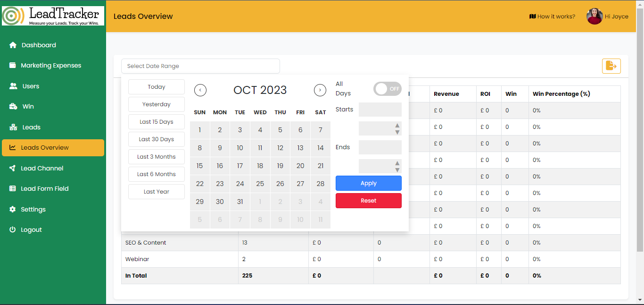Click the LeadTracker logo
Image resolution: width=644 pixels, height=305 pixels.
point(53,16)
